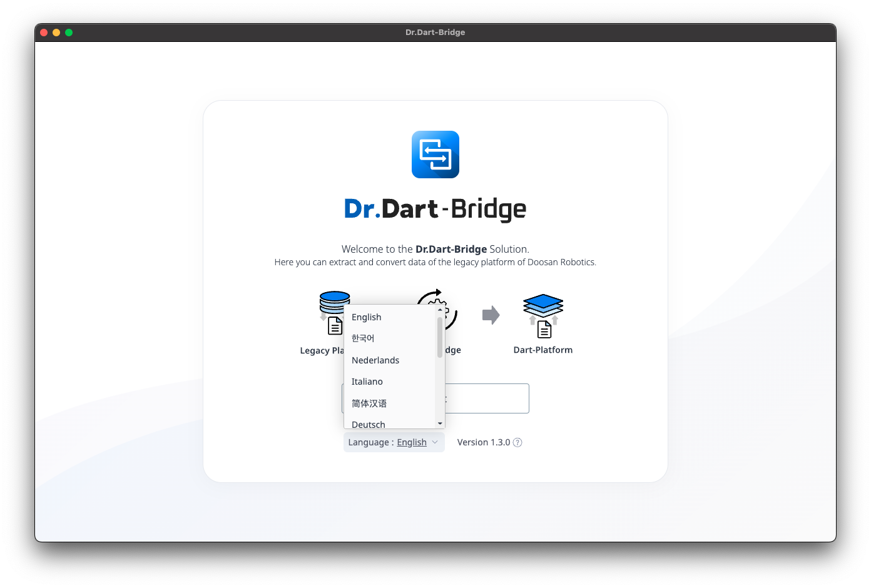The width and height of the screenshot is (871, 588).
Task: Click the gray right arrow icon
Action: 491,315
